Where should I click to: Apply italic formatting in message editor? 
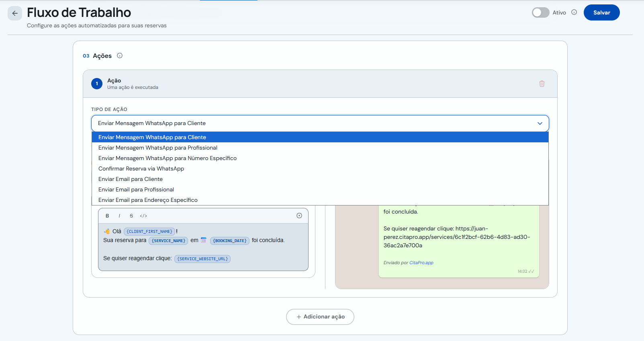(119, 216)
